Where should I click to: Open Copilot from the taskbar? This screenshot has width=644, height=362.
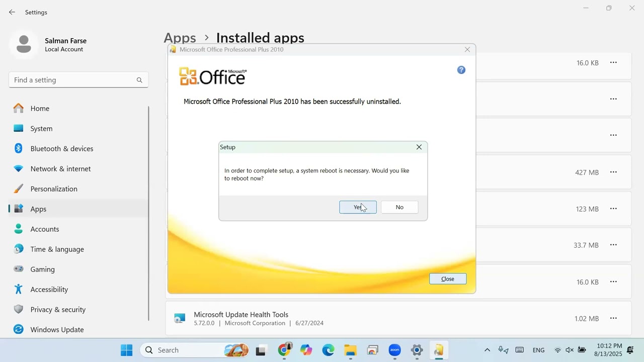click(306, 350)
